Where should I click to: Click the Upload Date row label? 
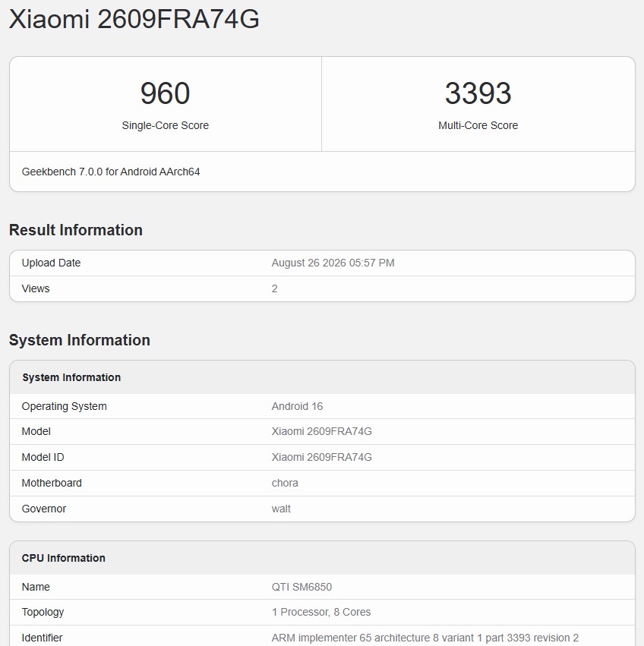tap(51, 263)
